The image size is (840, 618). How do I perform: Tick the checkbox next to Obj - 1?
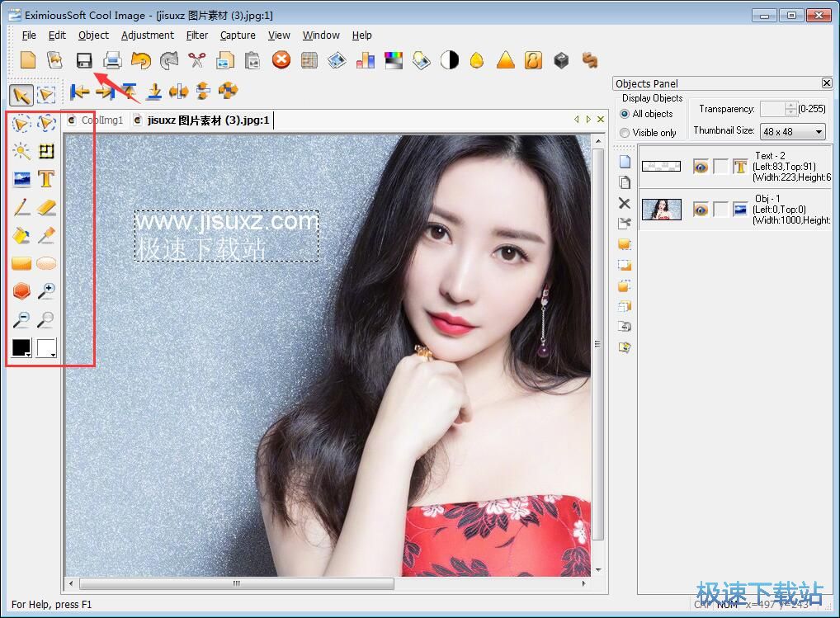[x=720, y=210]
